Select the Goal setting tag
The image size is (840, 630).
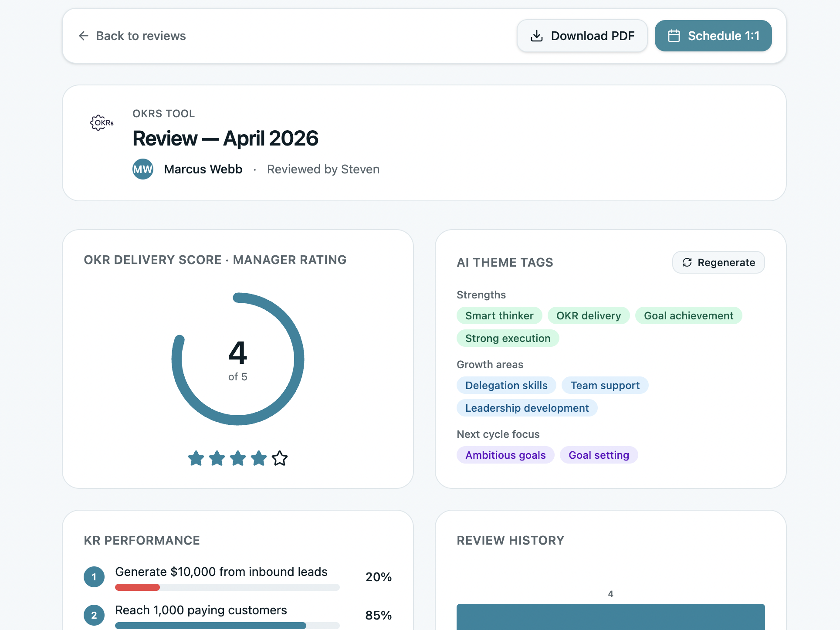(599, 455)
